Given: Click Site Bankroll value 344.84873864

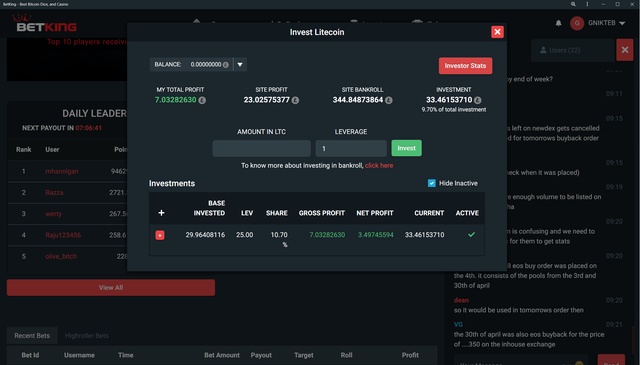Looking at the screenshot, I should (358, 100).
